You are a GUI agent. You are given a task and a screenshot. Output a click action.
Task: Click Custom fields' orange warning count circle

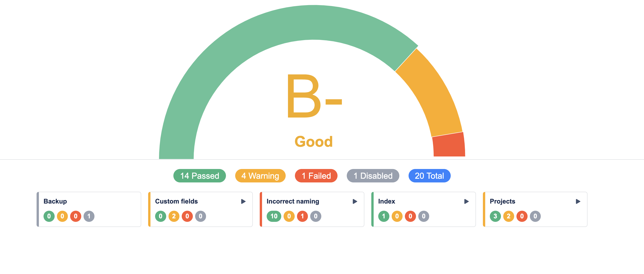click(174, 216)
